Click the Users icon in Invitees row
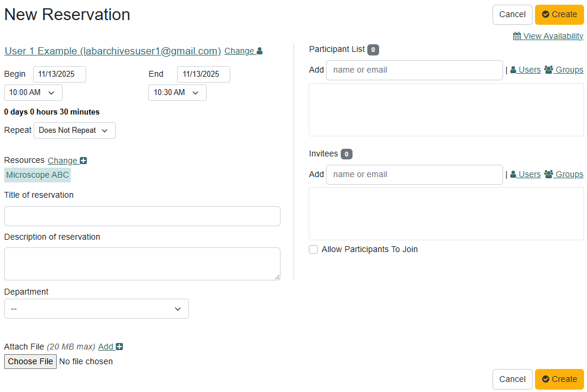This screenshot has height=392, width=587. (x=513, y=174)
